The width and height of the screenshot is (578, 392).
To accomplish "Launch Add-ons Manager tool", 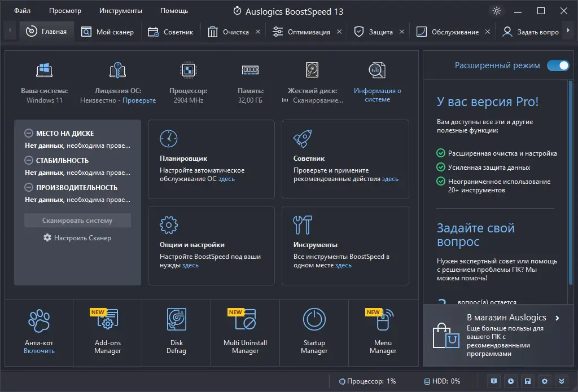I will coord(107,332).
